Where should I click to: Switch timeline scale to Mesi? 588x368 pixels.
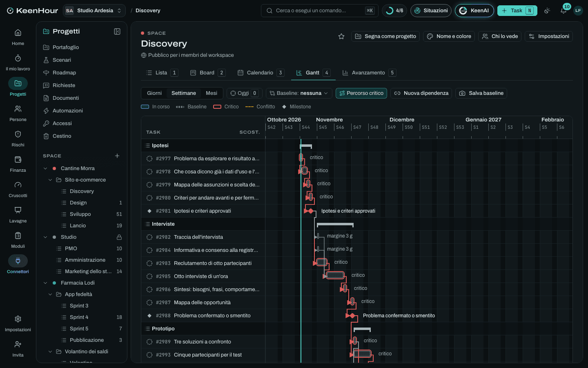[212, 93]
